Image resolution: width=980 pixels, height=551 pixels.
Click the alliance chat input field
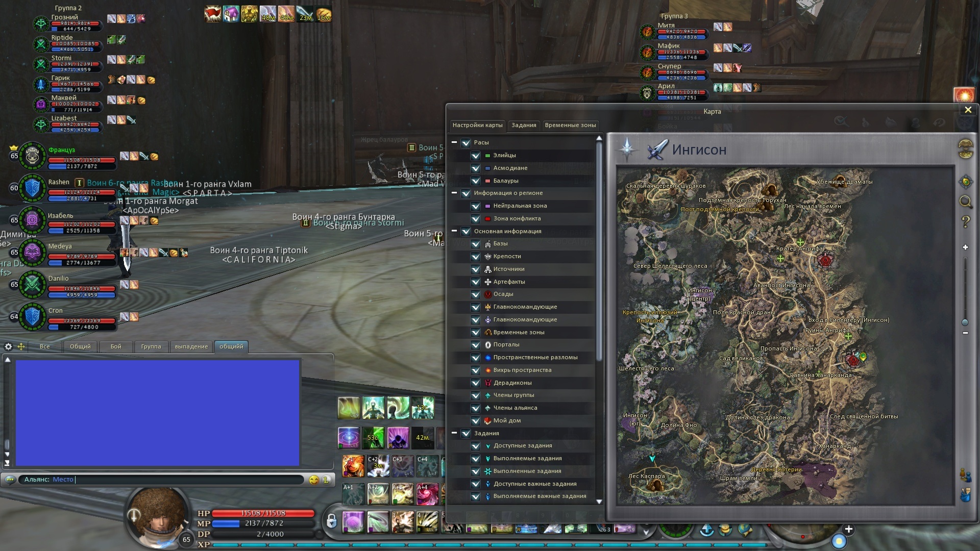point(161,480)
